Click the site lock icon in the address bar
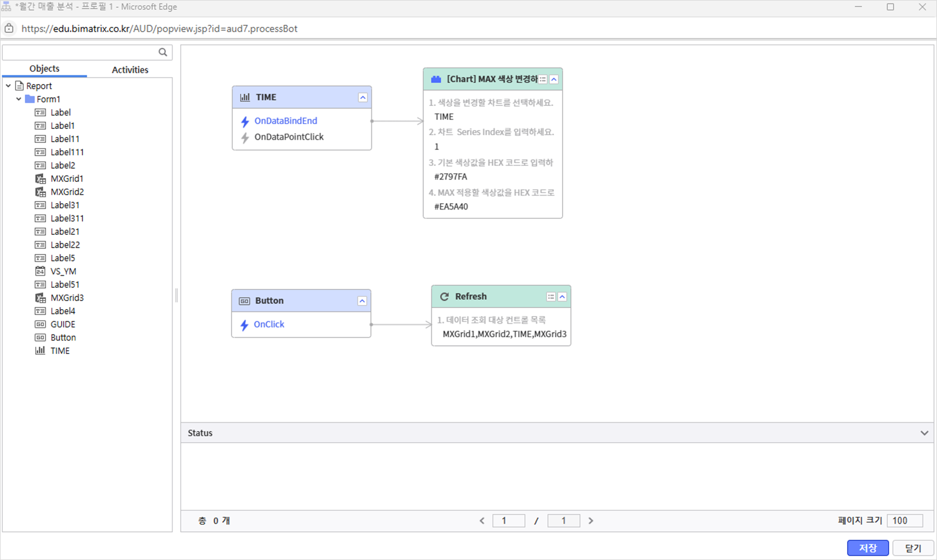Image resolution: width=937 pixels, height=560 pixels. click(9, 28)
